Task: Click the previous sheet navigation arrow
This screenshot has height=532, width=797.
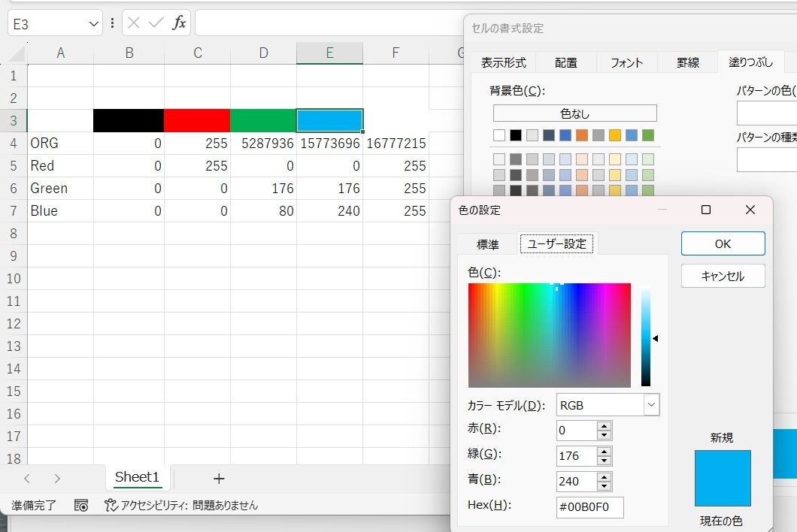Action: [x=28, y=478]
